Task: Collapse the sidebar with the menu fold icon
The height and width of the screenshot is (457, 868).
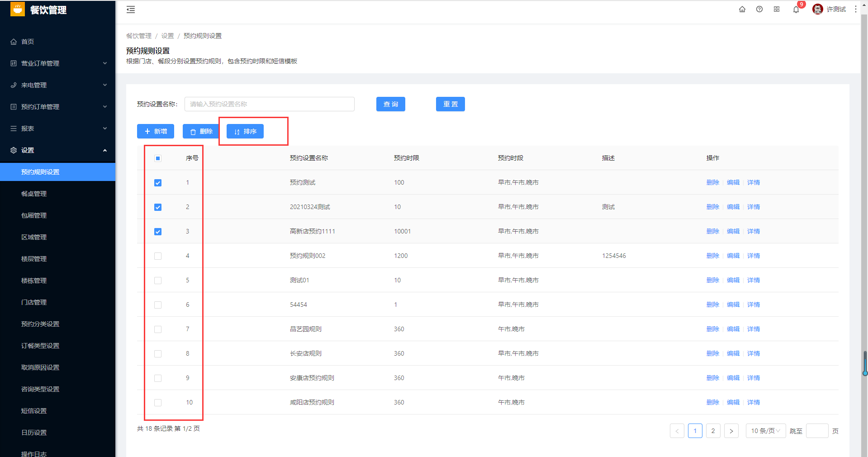Action: point(131,10)
